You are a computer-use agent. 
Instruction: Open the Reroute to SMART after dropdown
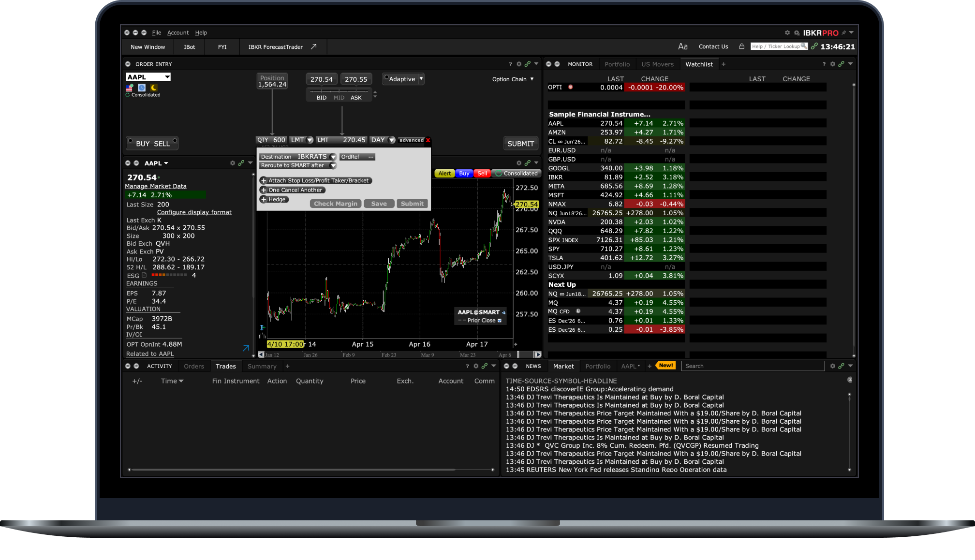[x=333, y=165]
